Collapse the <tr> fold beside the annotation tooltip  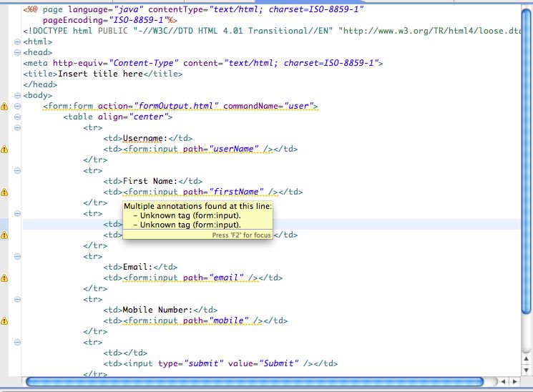tap(17, 213)
